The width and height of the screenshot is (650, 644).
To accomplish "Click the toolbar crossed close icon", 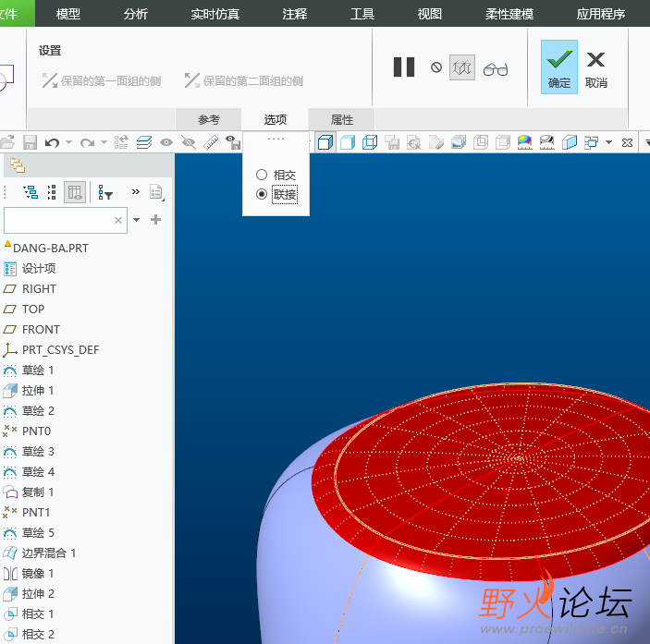I will 627,142.
